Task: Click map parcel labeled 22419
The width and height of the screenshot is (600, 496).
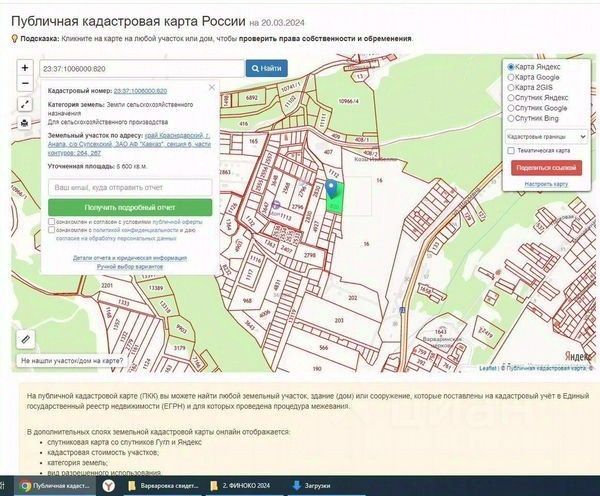Action: coord(486,332)
